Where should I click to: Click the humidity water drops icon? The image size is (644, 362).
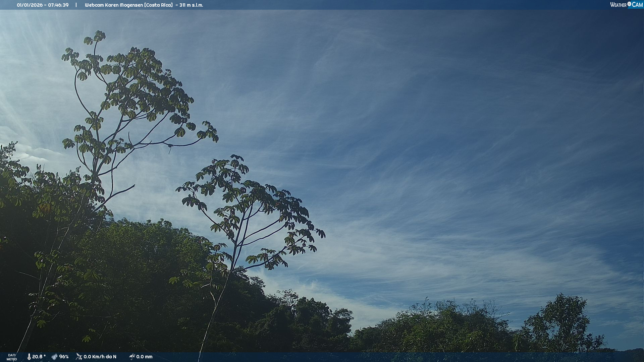(54, 357)
